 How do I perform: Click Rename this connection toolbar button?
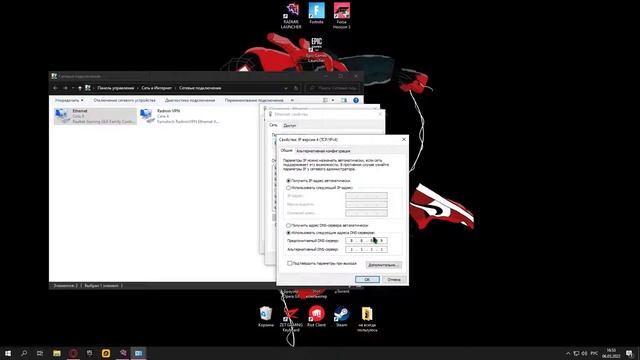pos(254,100)
